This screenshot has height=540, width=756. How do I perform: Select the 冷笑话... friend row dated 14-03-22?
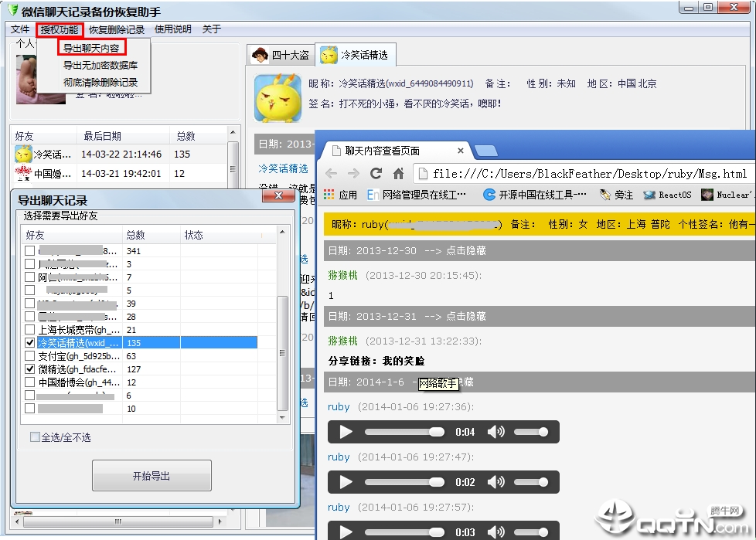(x=120, y=155)
